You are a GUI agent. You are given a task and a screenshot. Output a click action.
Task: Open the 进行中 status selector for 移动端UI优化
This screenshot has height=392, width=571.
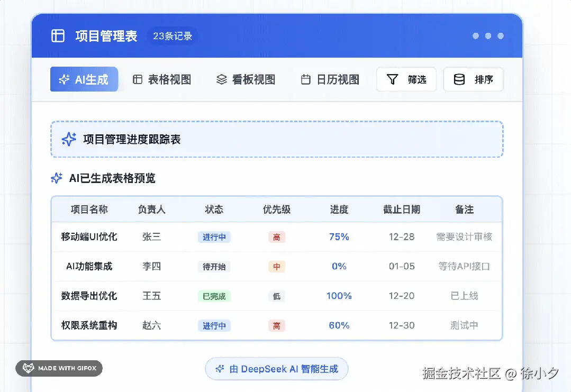(x=214, y=237)
